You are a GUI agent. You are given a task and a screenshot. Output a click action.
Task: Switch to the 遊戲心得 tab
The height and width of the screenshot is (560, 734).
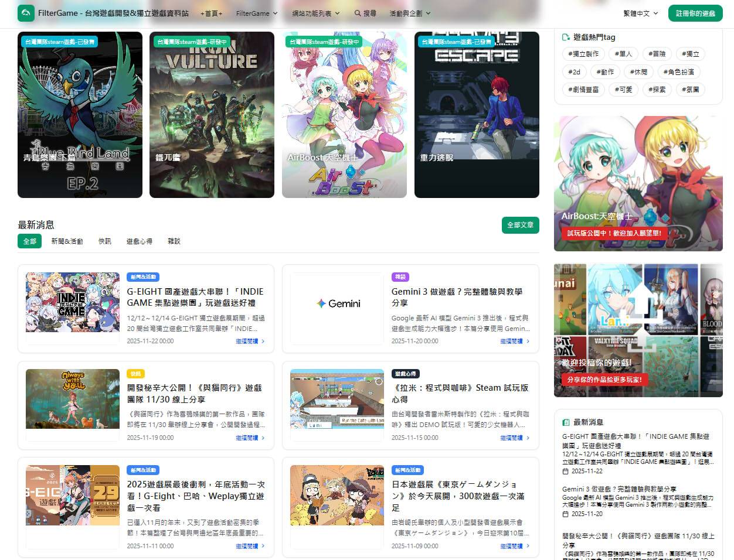pyautogui.click(x=139, y=241)
